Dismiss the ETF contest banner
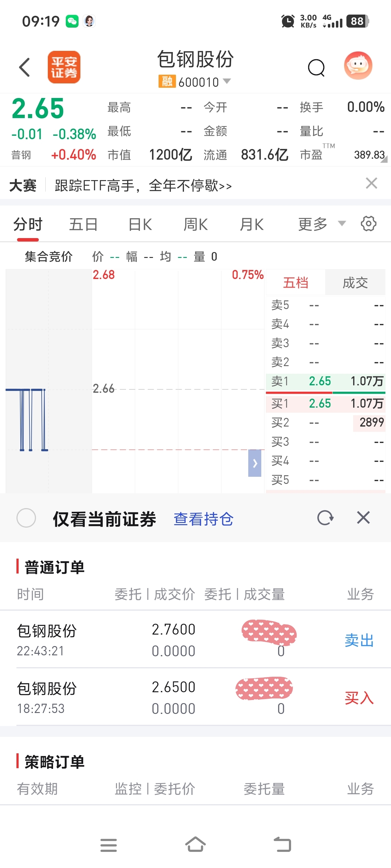Image resolution: width=391 pixels, height=868 pixels. click(371, 183)
